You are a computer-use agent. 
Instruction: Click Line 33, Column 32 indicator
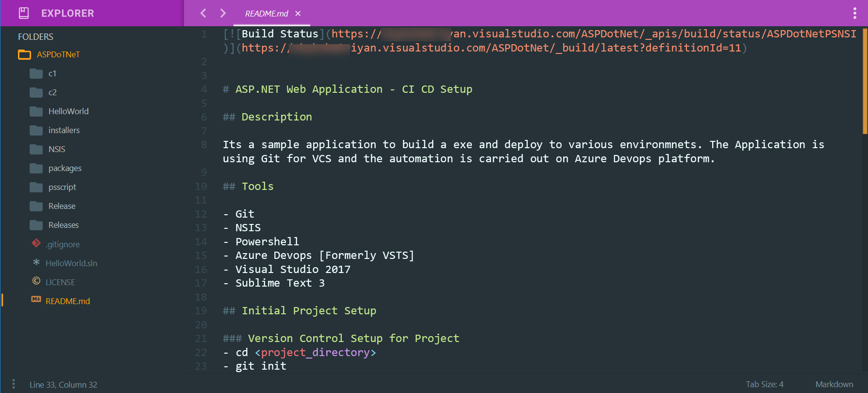click(x=63, y=385)
